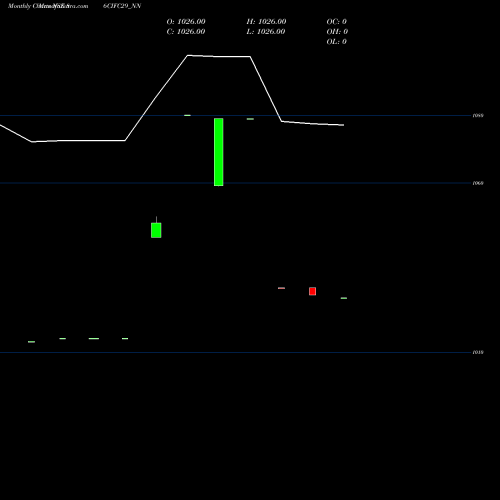The height and width of the screenshot is (500, 500).
Task: Click the 'OC: 0' value
Action: click(x=337, y=22)
